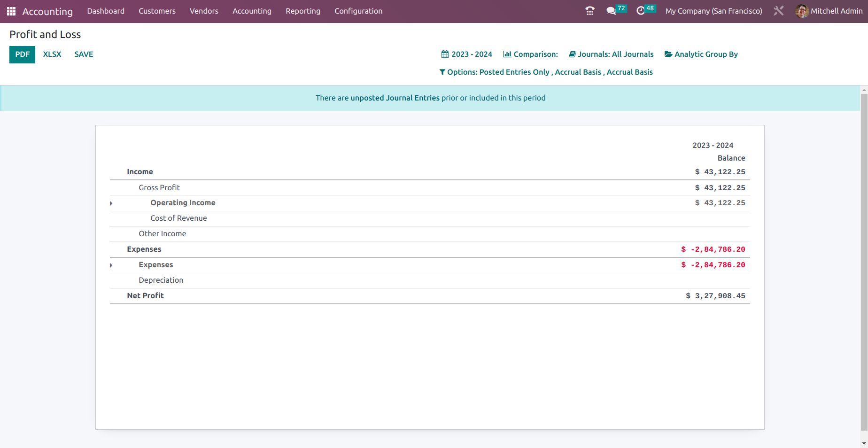Open the Journals: All Journals dropdown
The image size is (868, 448).
coord(611,54)
